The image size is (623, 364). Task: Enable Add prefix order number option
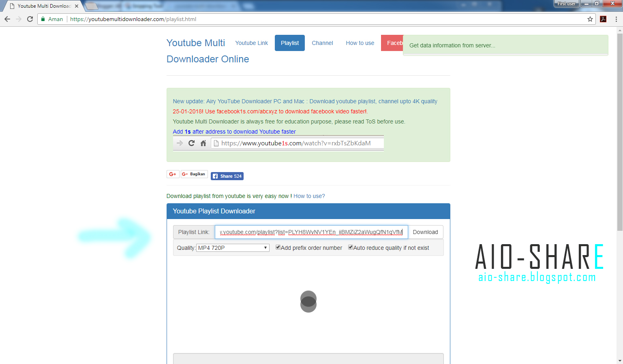[x=278, y=247]
